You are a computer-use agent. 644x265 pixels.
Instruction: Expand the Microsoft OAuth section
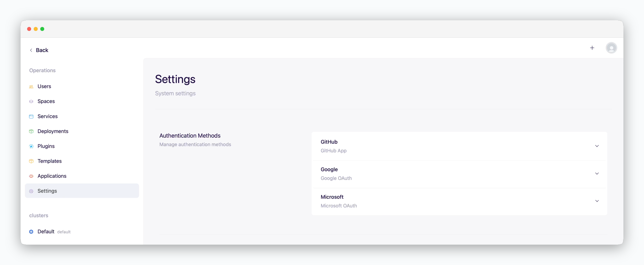597,201
